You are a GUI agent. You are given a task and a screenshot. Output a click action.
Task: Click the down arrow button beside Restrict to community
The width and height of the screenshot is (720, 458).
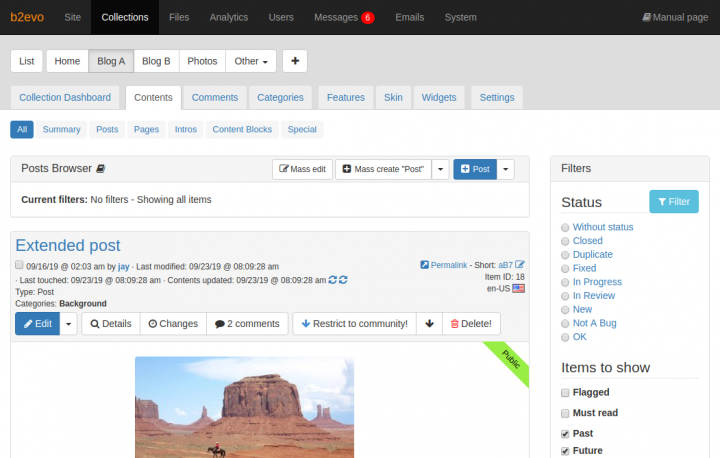pyautogui.click(x=428, y=324)
